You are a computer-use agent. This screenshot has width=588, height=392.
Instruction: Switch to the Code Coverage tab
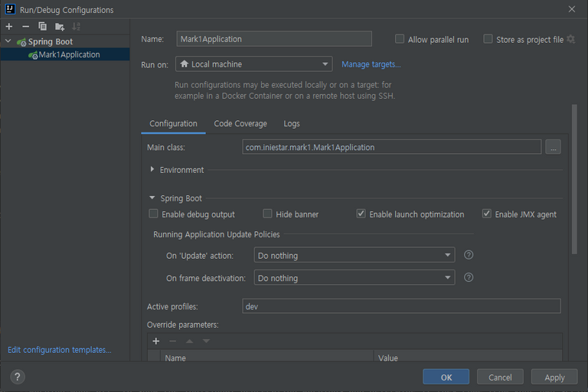pyautogui.click(x=240, y=123)
